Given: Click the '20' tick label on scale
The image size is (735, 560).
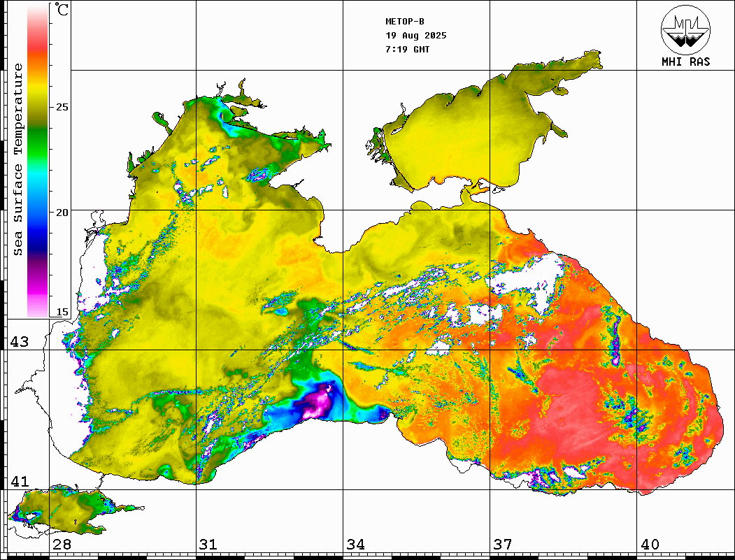Looking at the screenshot, I should click(62, 213).
